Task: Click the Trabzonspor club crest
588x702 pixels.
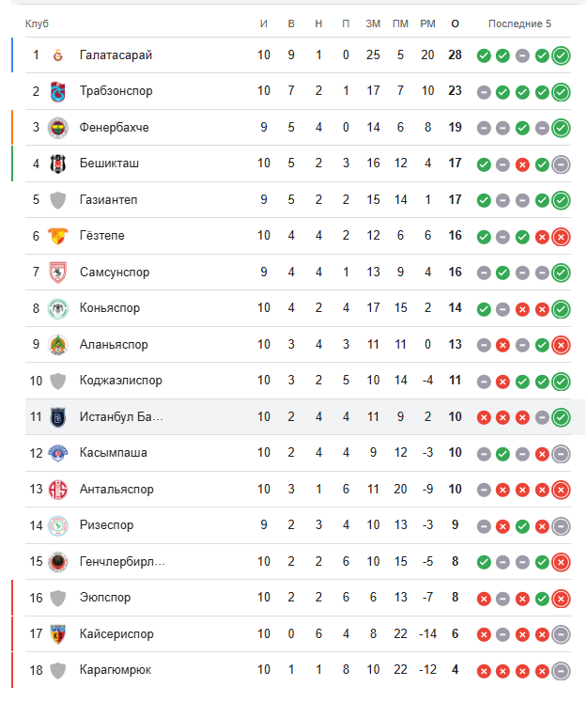Action: (x=58, y=91)
